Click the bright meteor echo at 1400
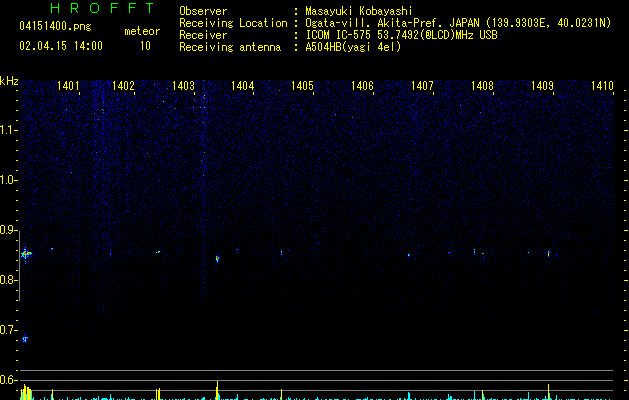Image resolution: width=629 pixels, height=400 pixels. 26,254
